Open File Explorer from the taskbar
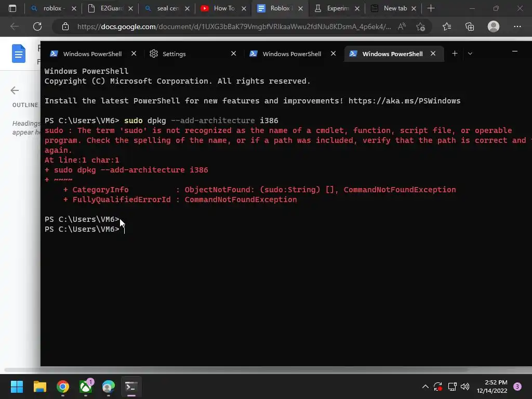The image size is (532, 399). click(39, 387)
